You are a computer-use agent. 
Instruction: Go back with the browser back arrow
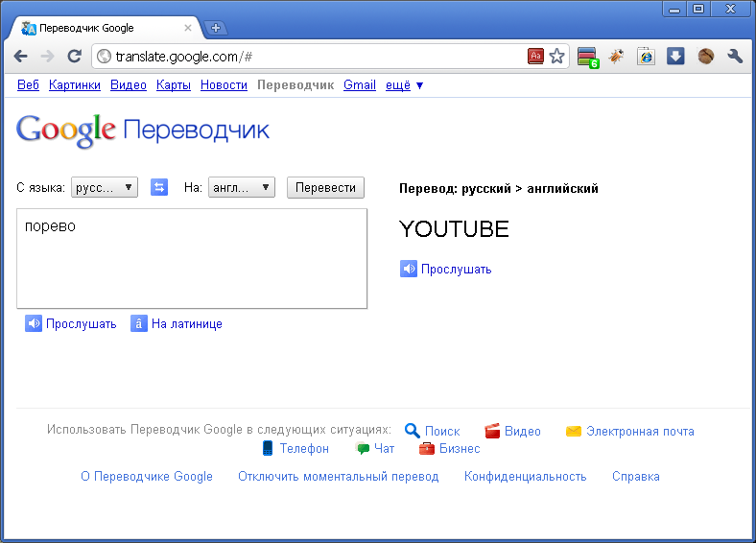click(21, 57)
